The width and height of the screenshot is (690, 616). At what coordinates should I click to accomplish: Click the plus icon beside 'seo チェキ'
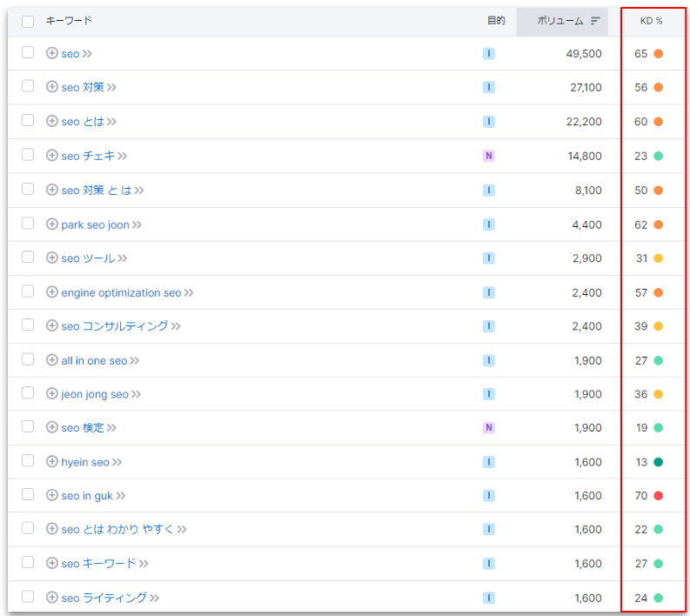[x=51, y=156]
